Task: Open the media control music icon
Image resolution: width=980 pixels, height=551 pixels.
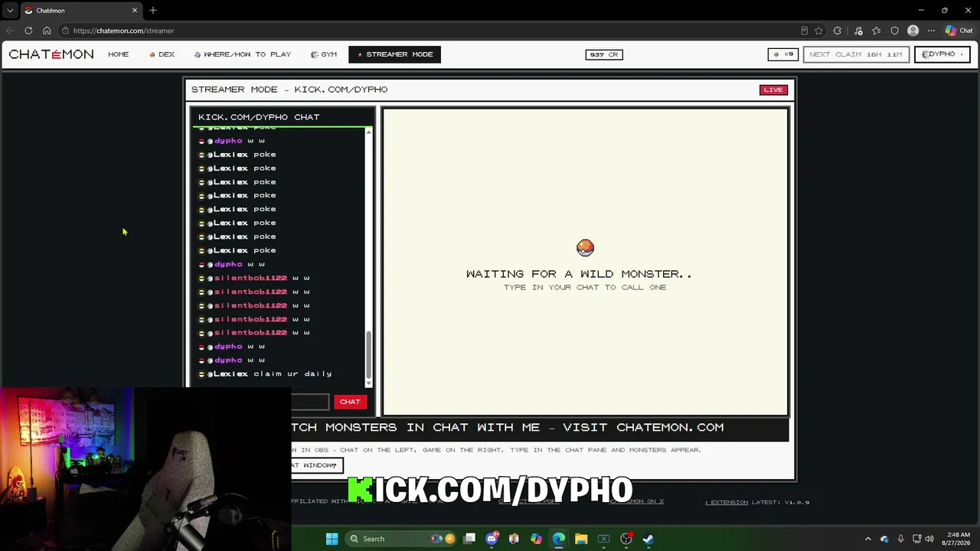Action: pyautogui.click(x=858, y=31)
